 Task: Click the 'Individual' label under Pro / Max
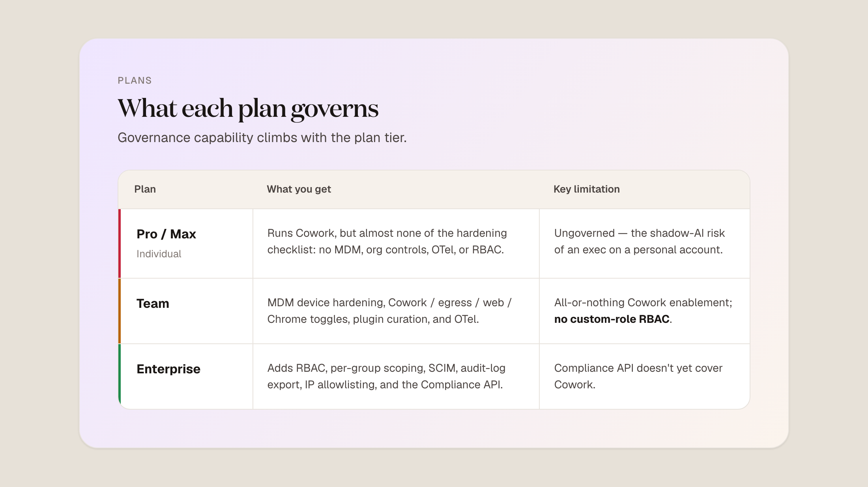[x=159, y=254]
